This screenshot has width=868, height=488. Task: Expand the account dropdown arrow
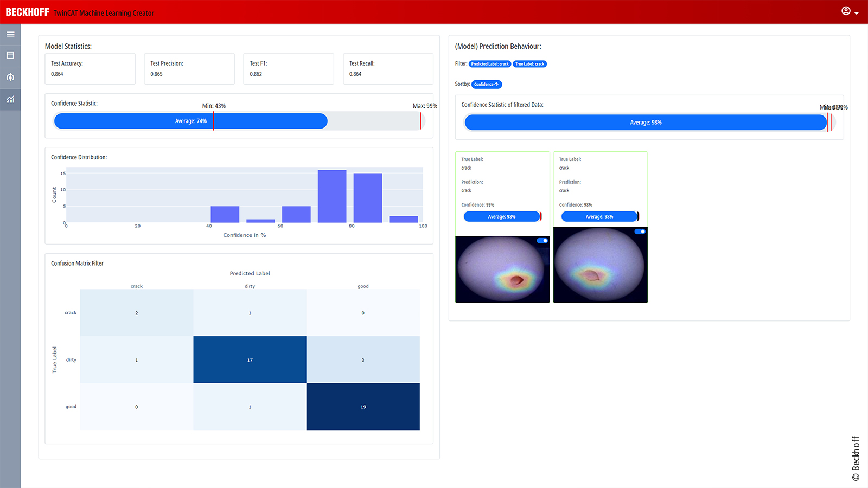(x=857, y=13)
